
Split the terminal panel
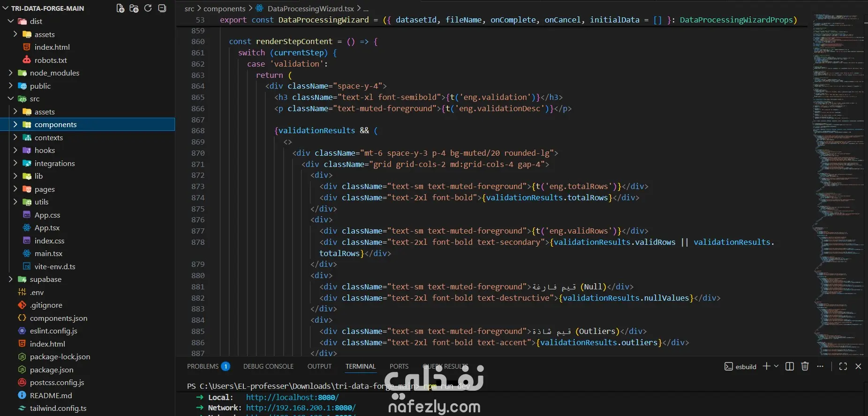(x=790, y=366)
